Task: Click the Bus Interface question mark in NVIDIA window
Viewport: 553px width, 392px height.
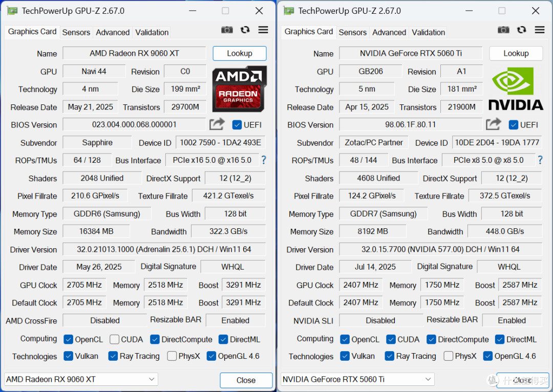Action: pos(540,160)
